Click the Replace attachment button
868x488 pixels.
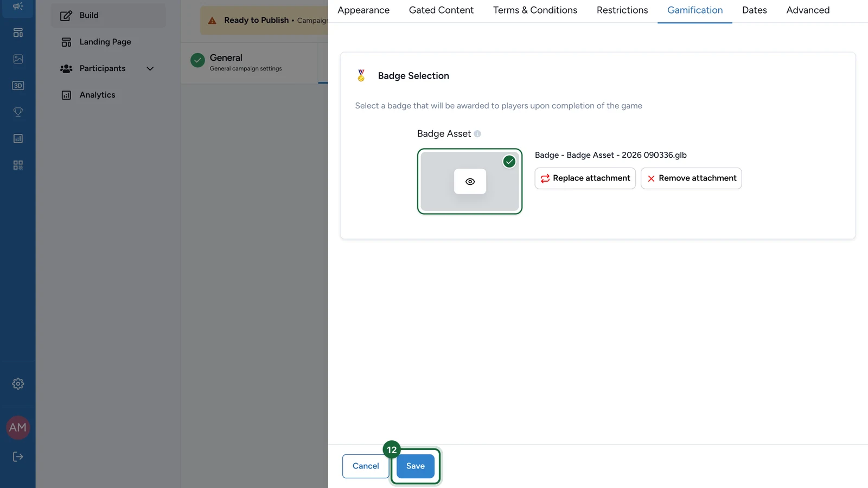point(585,178)
